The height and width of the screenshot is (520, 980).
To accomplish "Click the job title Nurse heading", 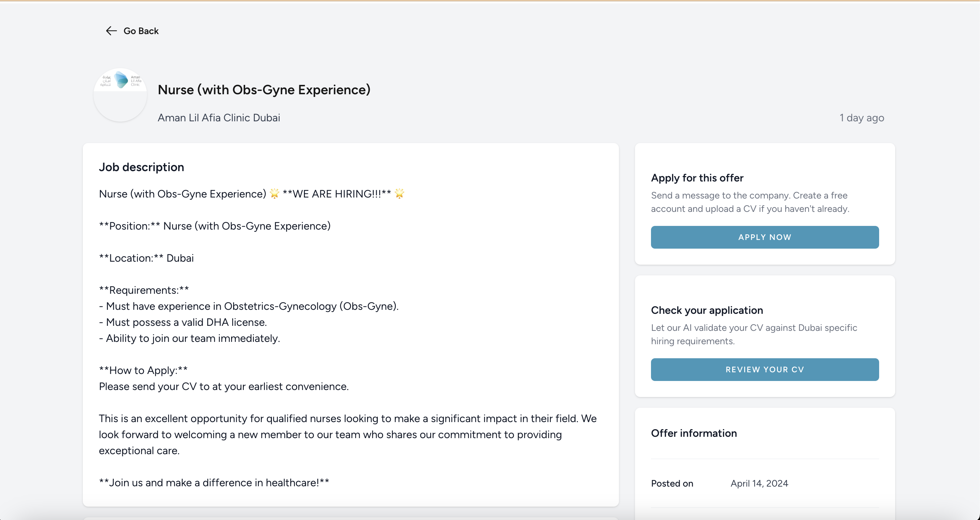I will 264,90.
